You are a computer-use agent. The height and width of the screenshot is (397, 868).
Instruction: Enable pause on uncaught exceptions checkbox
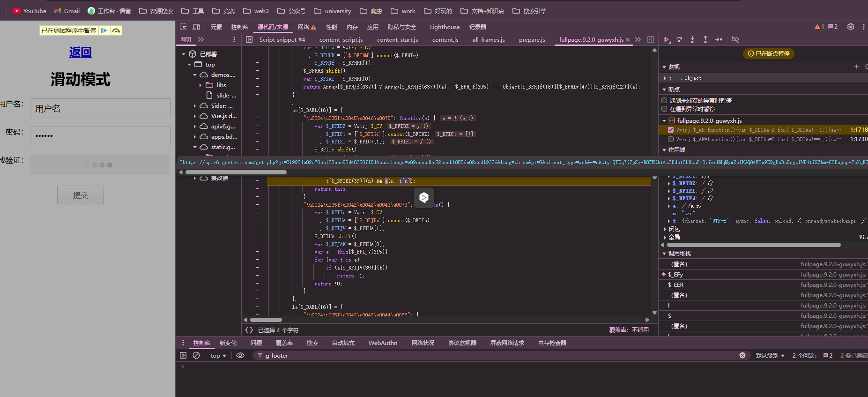(664, 100)
